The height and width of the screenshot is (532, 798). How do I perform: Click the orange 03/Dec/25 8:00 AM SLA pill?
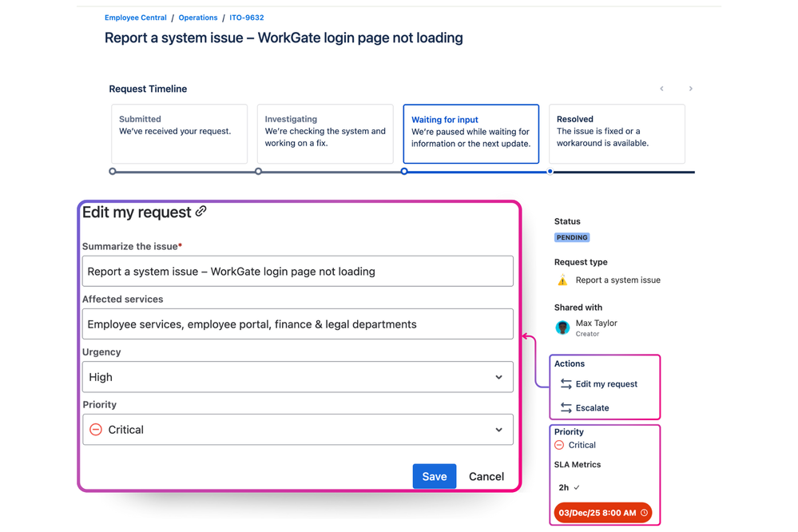603,514
